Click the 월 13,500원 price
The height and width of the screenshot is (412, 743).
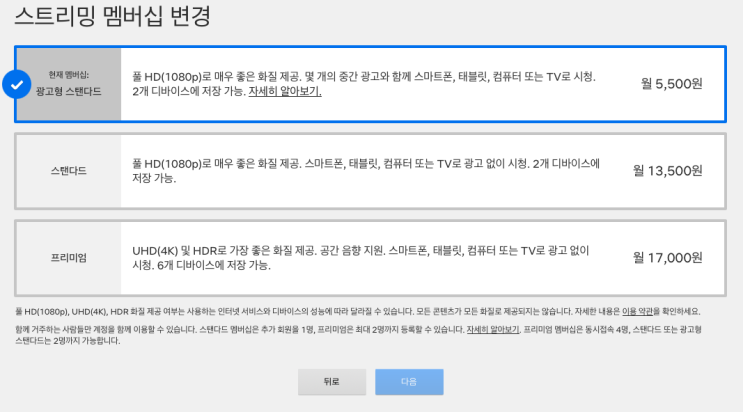pyautogui.click(x=668, y=171)
